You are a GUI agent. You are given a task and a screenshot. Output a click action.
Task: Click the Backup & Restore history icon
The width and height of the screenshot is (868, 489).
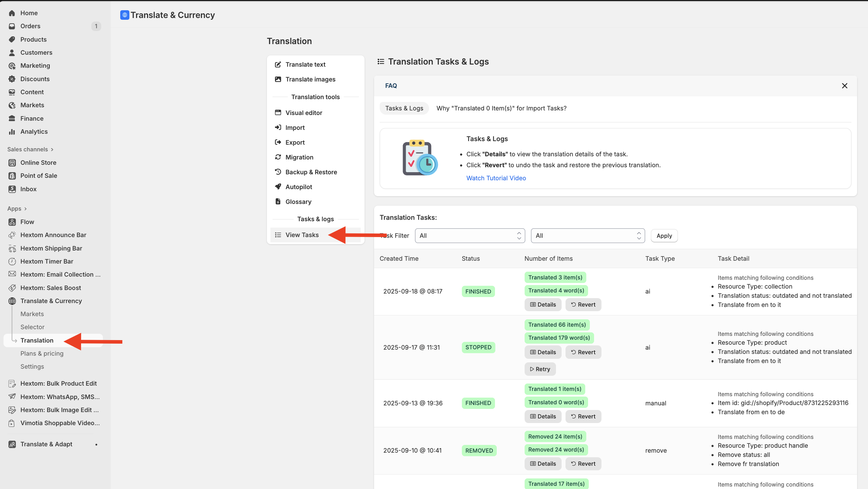[278, 172]
